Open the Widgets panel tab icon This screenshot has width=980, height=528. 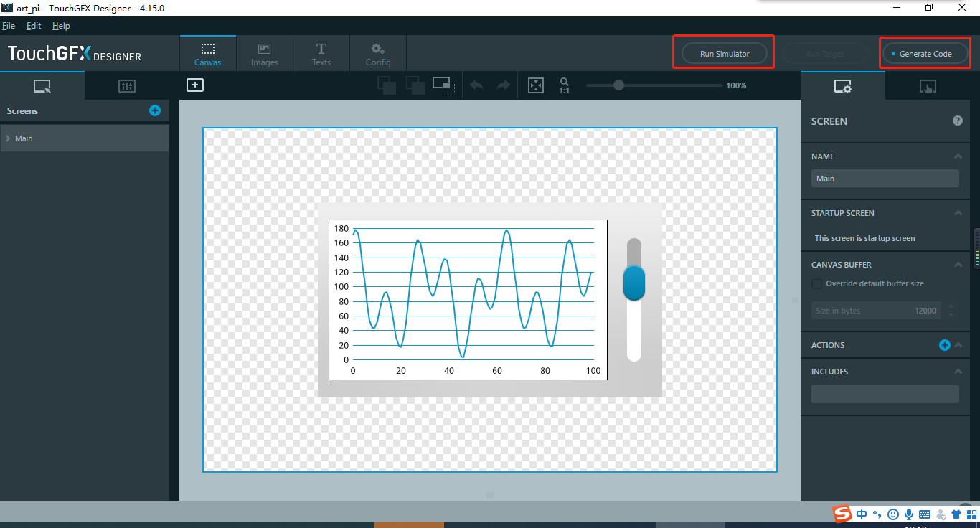point(127,86)
